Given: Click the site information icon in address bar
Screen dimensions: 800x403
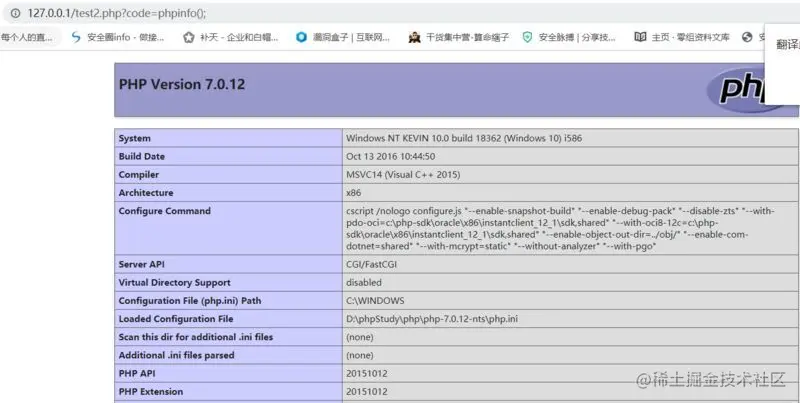Looking at the screenshot, I should [x=15, y=13].
